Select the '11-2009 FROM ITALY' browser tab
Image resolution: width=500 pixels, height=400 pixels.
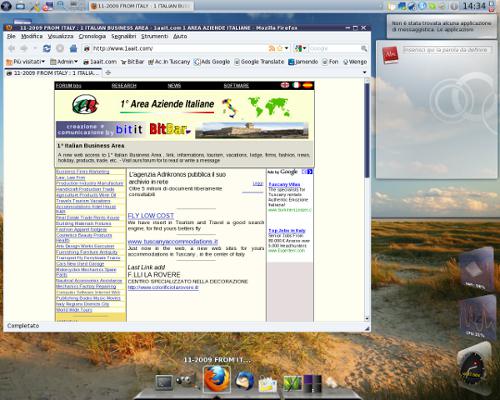coord(53,73)
